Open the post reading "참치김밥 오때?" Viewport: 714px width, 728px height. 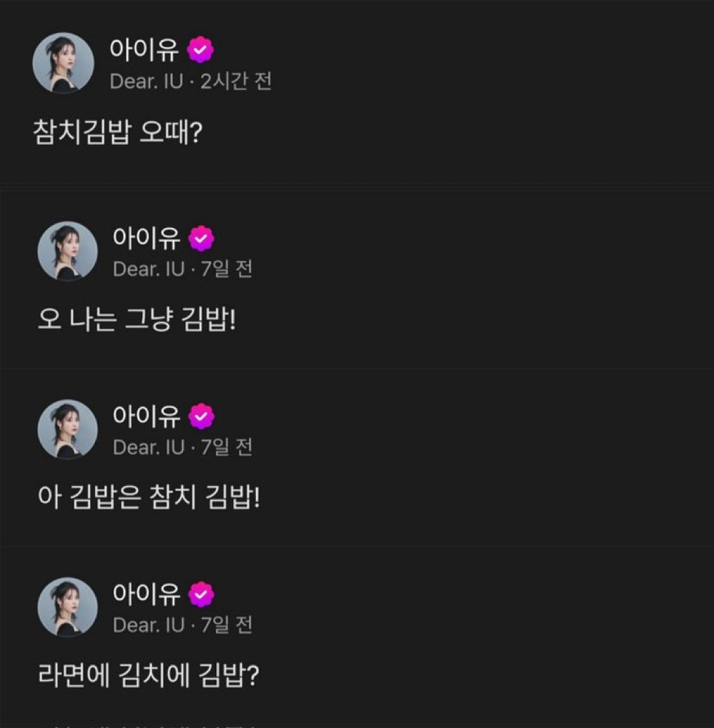pyautogui.click(x=117, y=132)
